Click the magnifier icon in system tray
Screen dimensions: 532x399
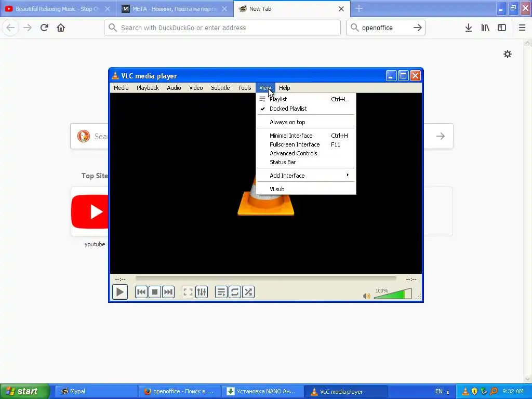(494, 391)
